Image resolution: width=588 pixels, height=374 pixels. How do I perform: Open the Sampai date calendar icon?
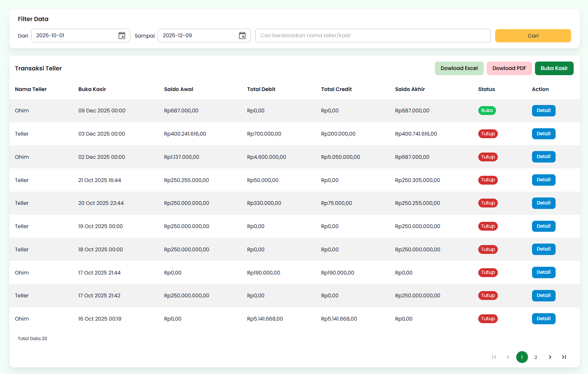point(242,36)
